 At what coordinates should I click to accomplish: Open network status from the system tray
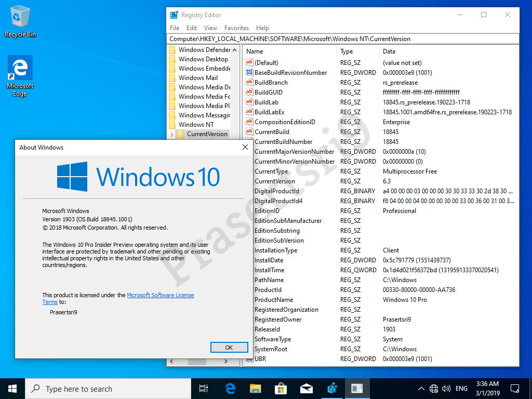click(434, 389)
